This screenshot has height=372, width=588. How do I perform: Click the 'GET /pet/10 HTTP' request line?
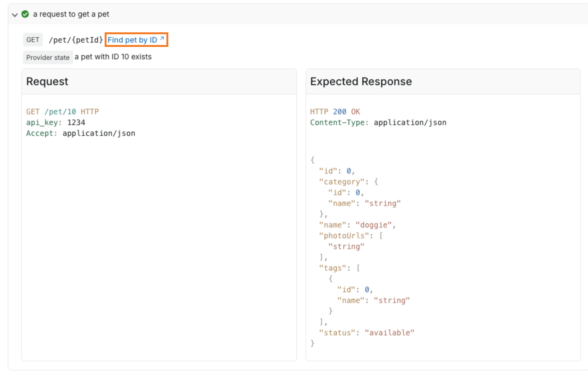pyautogui.click(x=62, y=112)
